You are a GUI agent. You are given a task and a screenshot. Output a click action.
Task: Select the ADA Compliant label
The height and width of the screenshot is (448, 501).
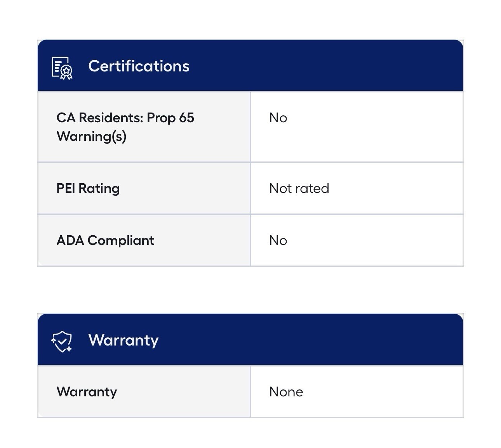[105, 240]
